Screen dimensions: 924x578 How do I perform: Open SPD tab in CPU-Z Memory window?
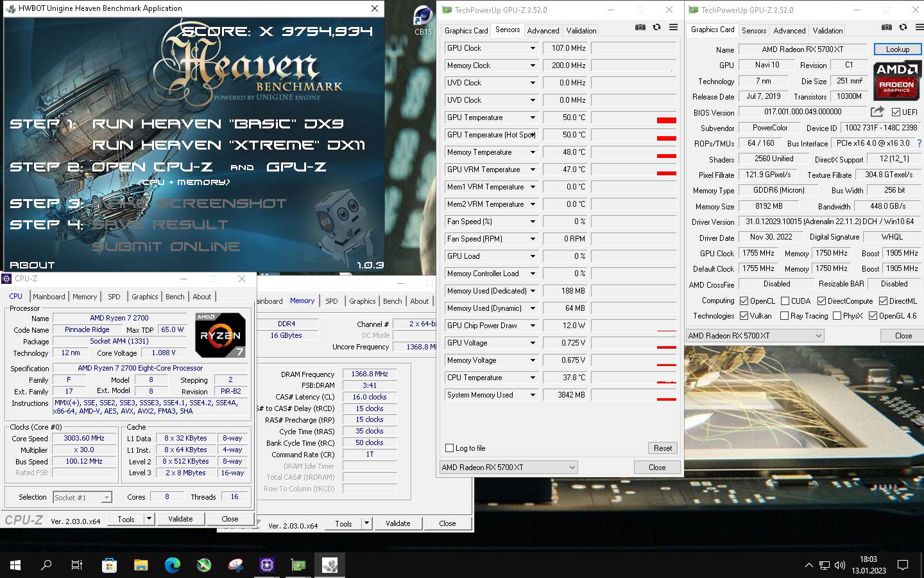point(332,301)
